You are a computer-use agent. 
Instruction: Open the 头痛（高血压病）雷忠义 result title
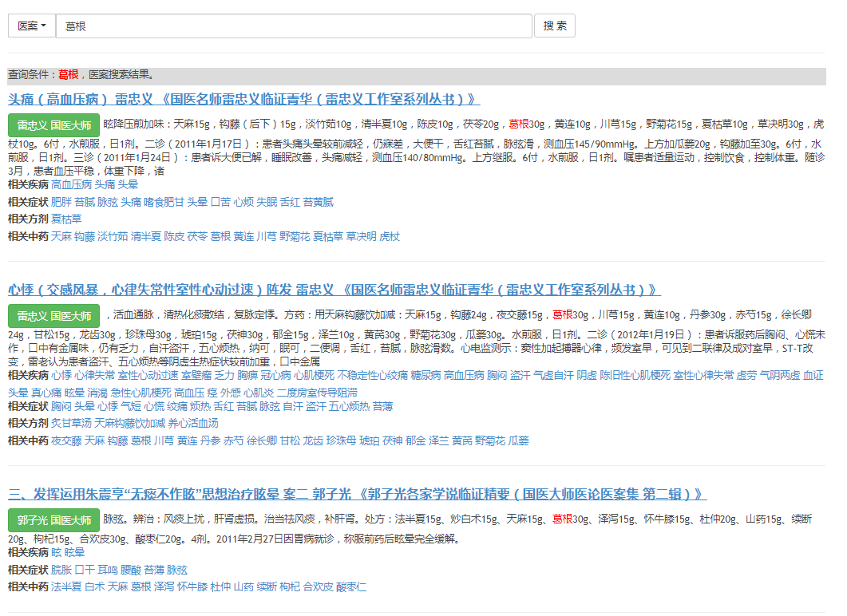[243, 99]
